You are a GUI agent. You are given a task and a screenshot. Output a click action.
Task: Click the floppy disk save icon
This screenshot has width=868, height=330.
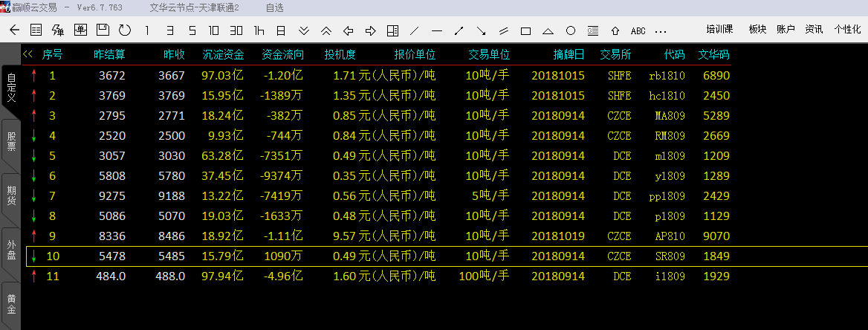pos(103,30)
